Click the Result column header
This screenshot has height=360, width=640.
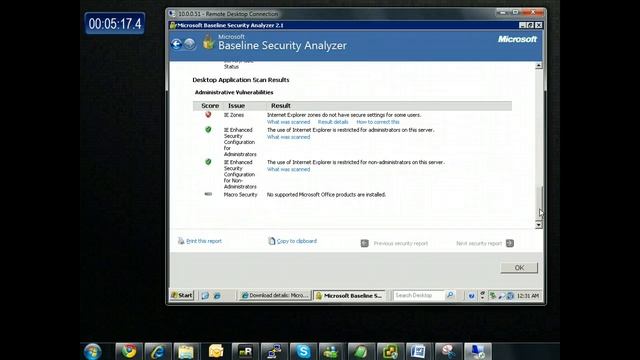point(281,106)
